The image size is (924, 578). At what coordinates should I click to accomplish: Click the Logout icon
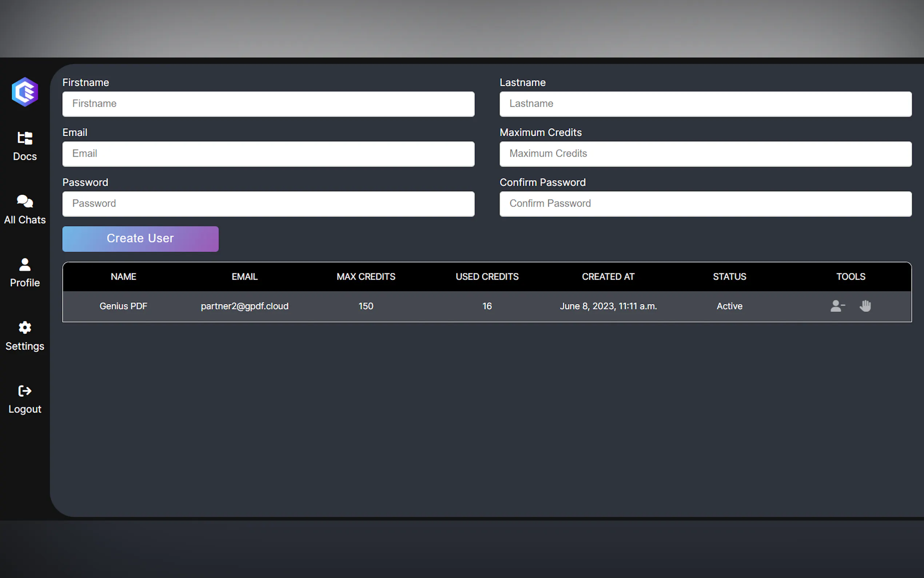25,398
